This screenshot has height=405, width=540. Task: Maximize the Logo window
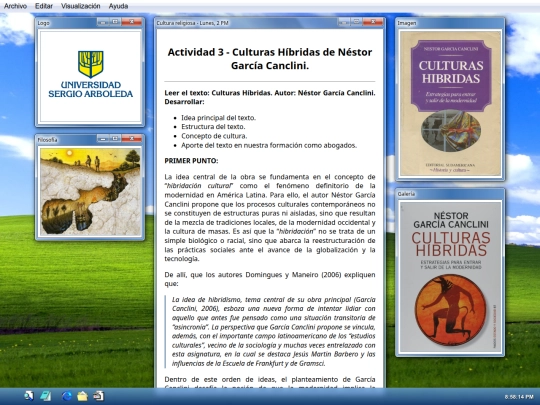pyautogui.click(x=115, y=22)
